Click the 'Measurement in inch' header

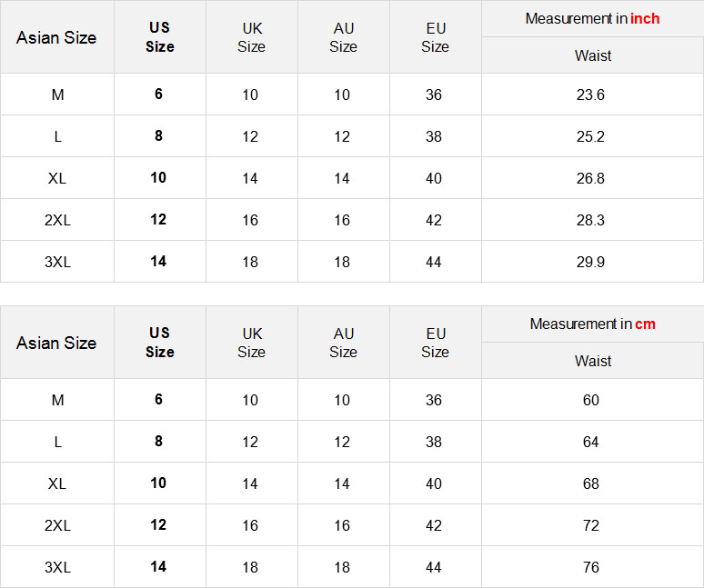click(592, 19)
